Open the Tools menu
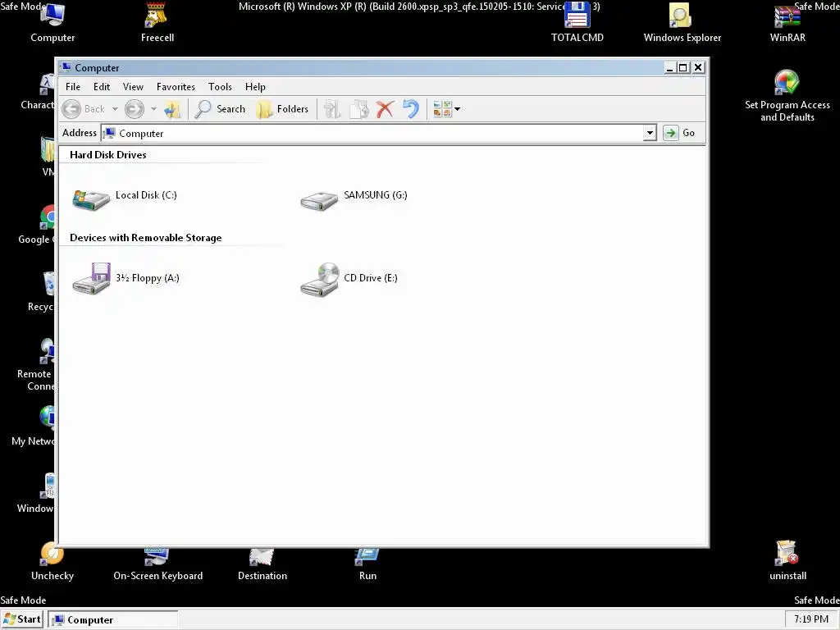Viewport: 840px width, 630px height. click(220, 87)
